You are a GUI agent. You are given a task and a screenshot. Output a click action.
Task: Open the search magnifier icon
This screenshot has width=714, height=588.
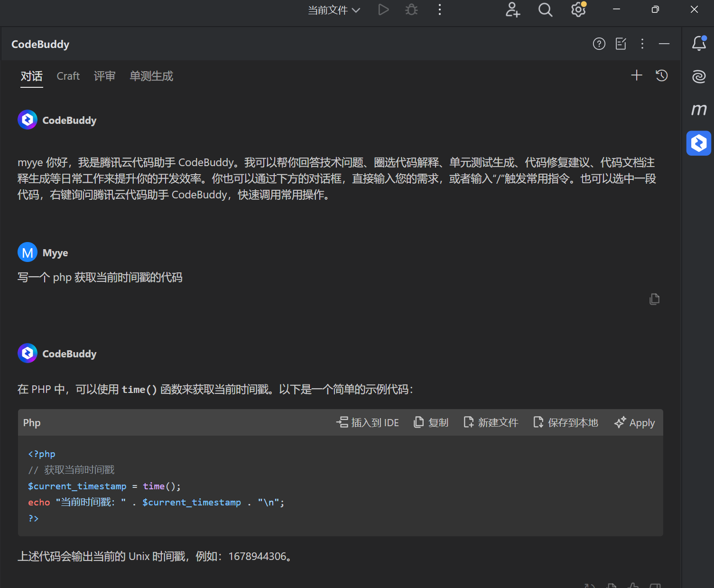(545, 9)
